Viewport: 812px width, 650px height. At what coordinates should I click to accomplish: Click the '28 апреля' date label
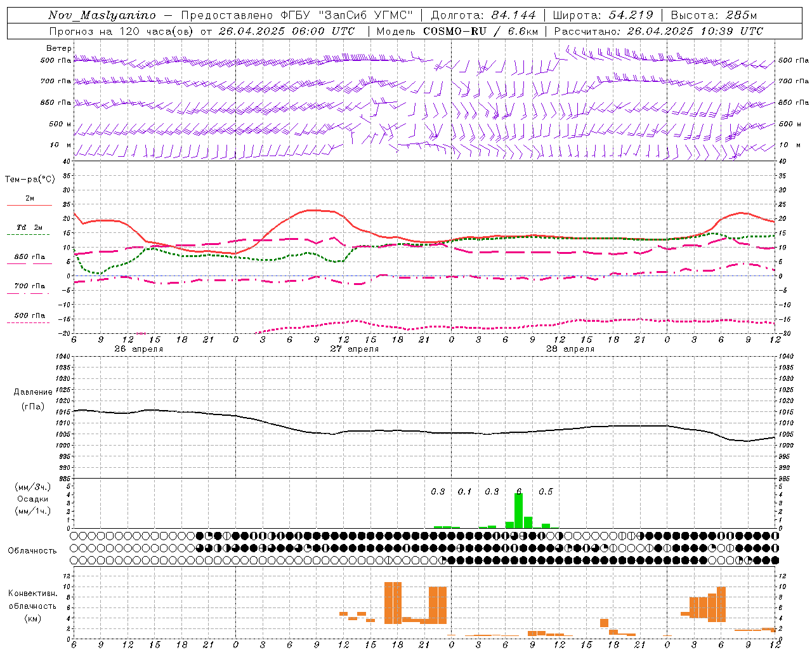[x=570, y=349]
